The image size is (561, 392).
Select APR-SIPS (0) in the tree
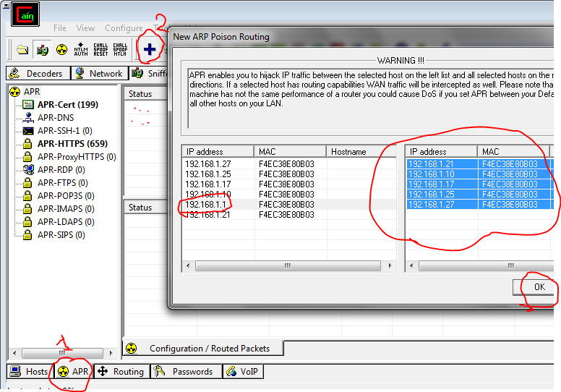point(61,235)
